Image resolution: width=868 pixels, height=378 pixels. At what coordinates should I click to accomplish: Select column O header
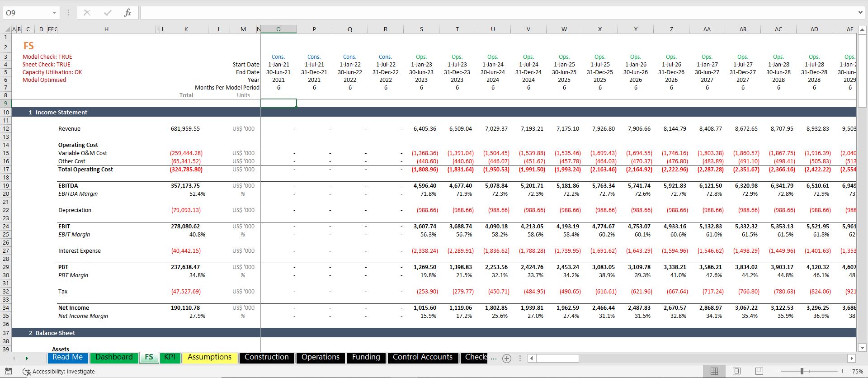point(278,29)
